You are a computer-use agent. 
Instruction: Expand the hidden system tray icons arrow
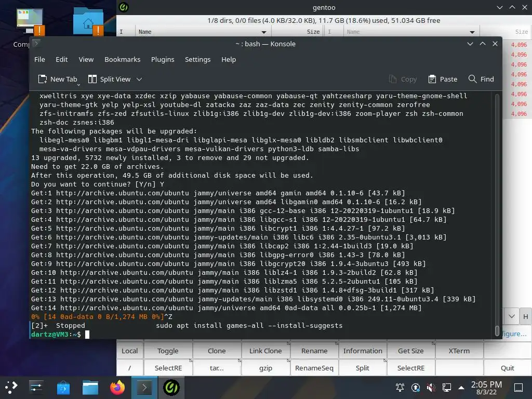[x=461, y=388]
